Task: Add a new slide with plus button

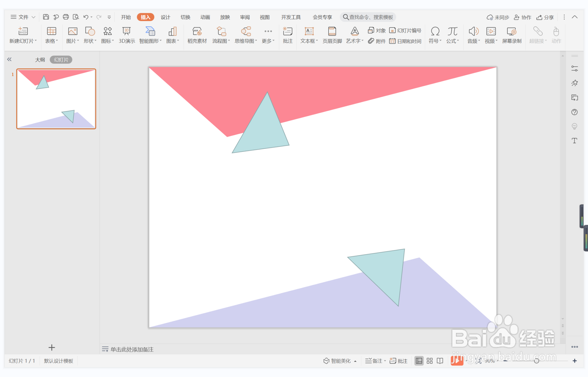Action: pos(52,347)
